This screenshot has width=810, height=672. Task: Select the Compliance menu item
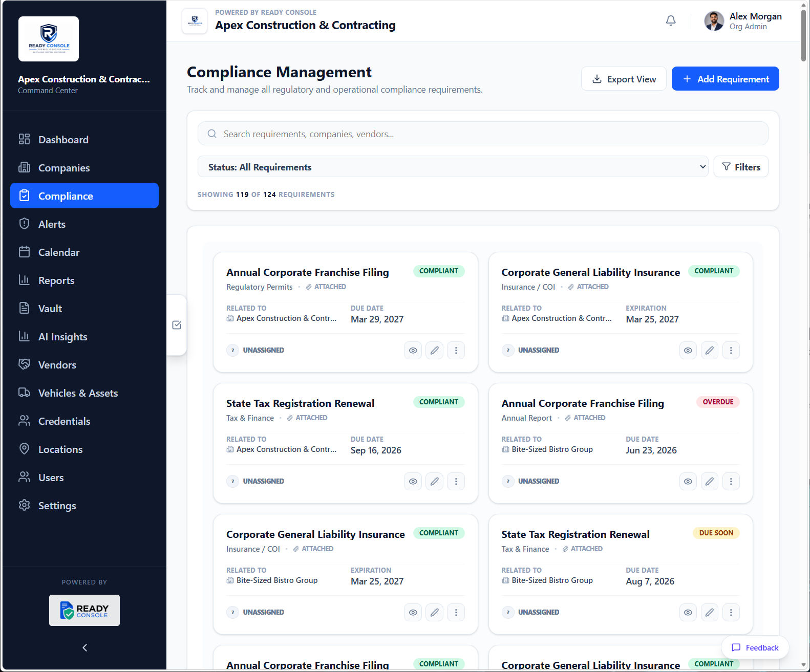(84, 196)
